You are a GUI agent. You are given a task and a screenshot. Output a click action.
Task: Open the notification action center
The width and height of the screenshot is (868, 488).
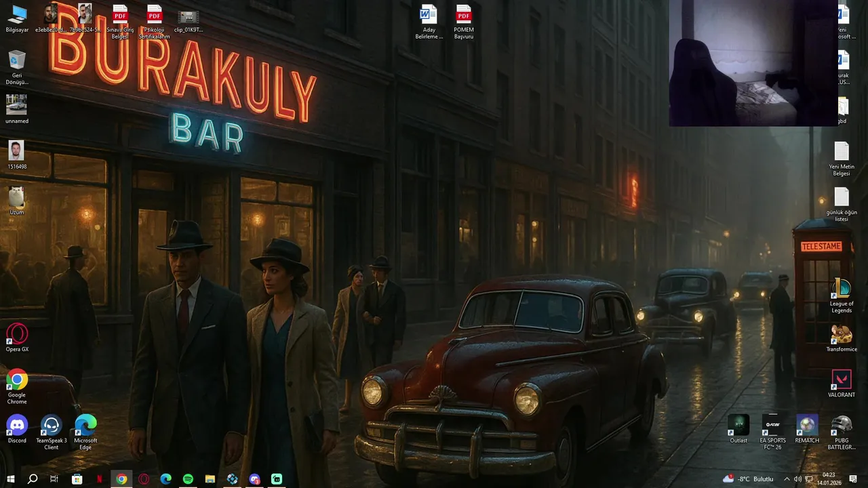(853, 479)
